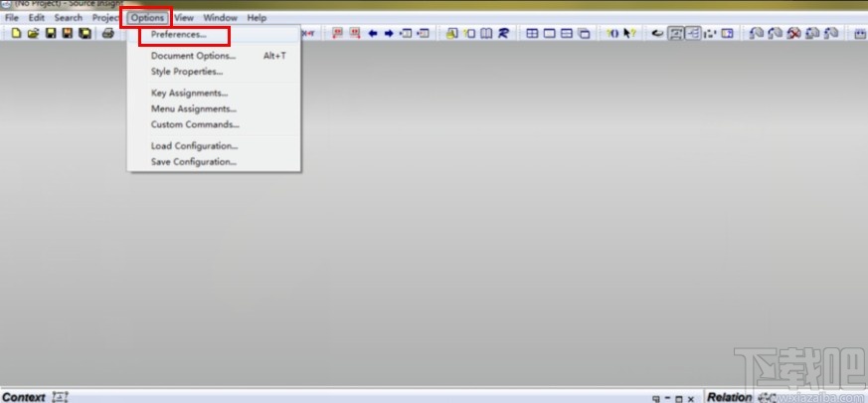Minimize the Context panel
The height and width of the screenshot is (403, 868).
pos(667,399)
